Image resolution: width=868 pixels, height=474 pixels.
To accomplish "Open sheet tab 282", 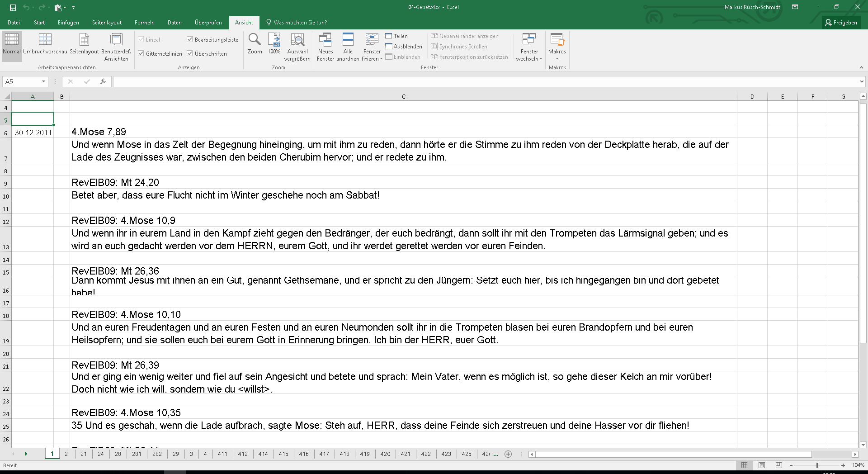I will click(x=157, y=454).
